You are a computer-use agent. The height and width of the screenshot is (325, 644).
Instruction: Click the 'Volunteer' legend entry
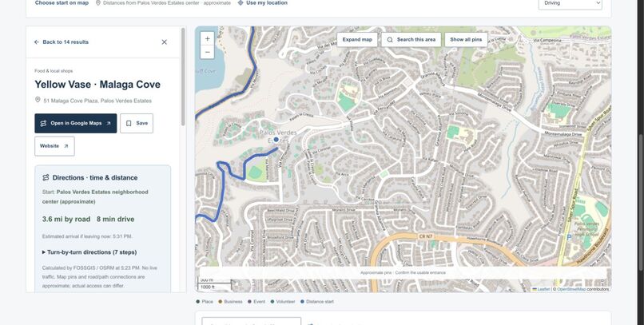[283, 302]
